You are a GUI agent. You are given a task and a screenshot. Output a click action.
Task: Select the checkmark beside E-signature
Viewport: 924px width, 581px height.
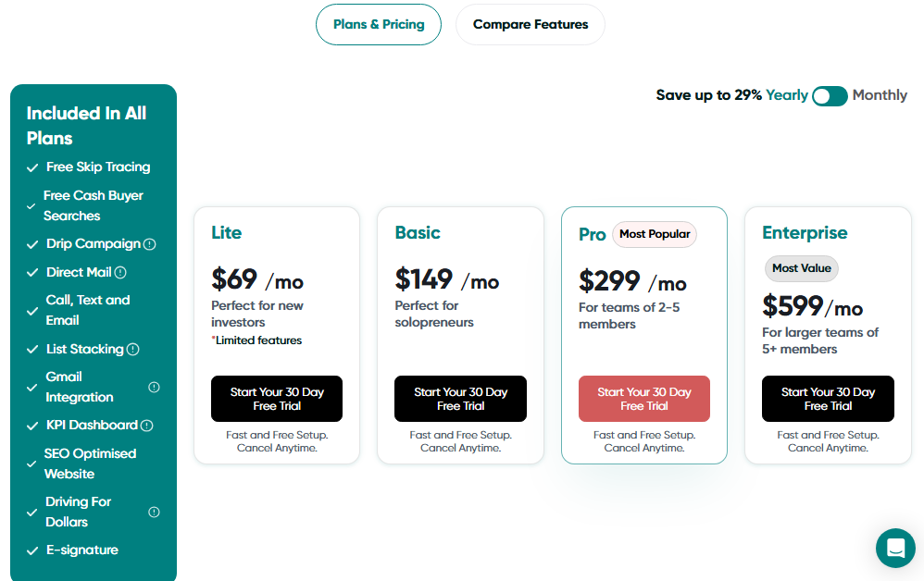click(31, 550)
